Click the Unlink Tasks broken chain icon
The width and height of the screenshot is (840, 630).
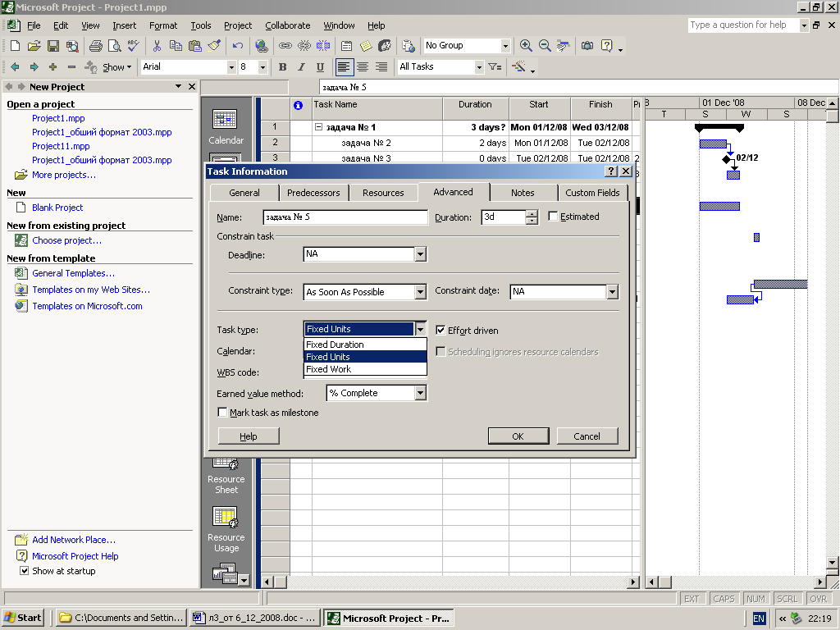pyautogui.click(x=304, y=46)
